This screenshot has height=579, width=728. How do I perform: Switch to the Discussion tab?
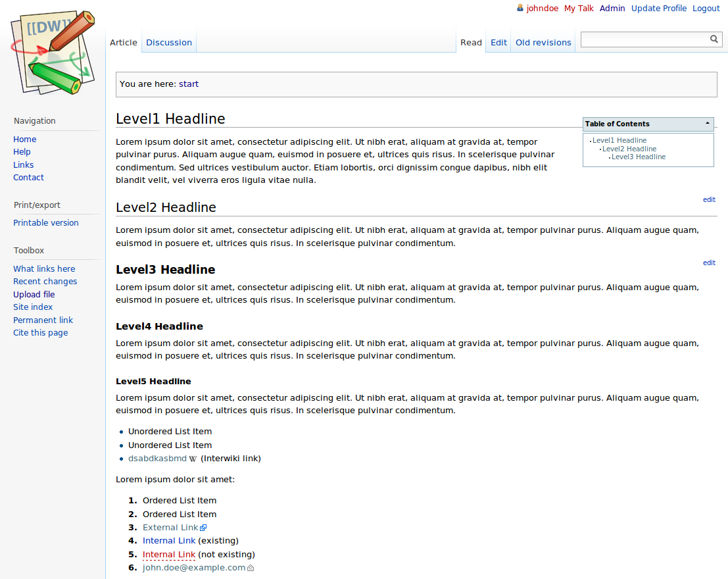pyautogui.click(x=169, y=42)
